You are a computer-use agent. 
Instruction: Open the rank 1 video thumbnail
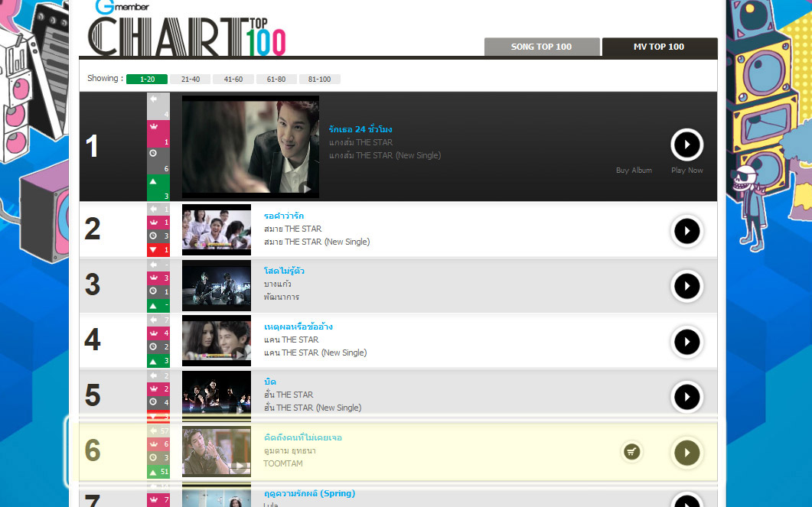point(251,146)
